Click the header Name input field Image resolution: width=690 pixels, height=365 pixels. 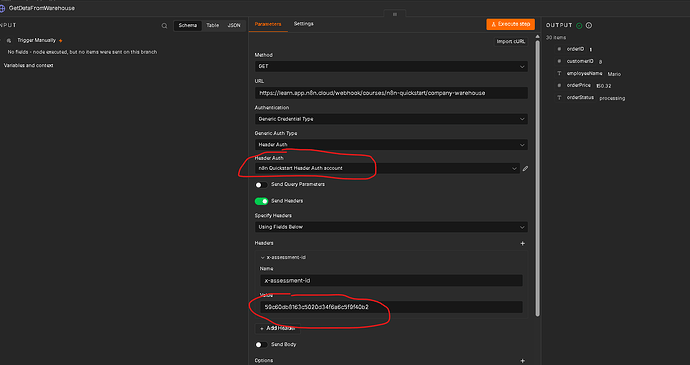click(x=391, y=281)
